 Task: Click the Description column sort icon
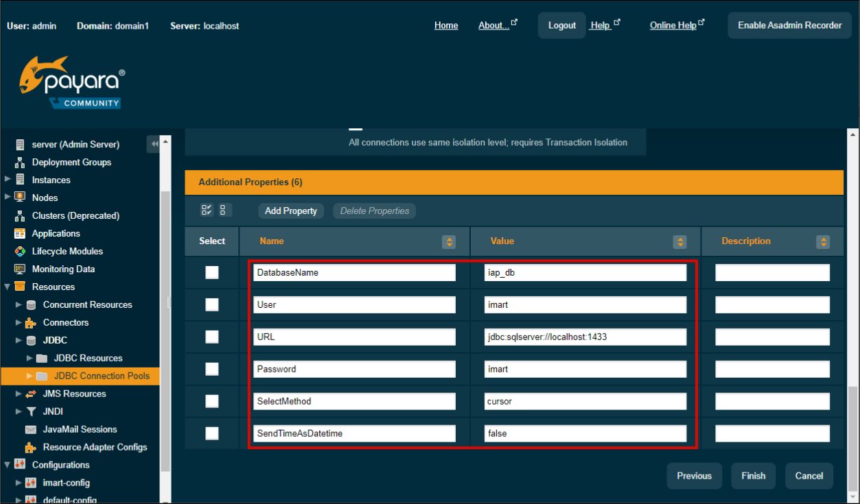click(823, 241)
